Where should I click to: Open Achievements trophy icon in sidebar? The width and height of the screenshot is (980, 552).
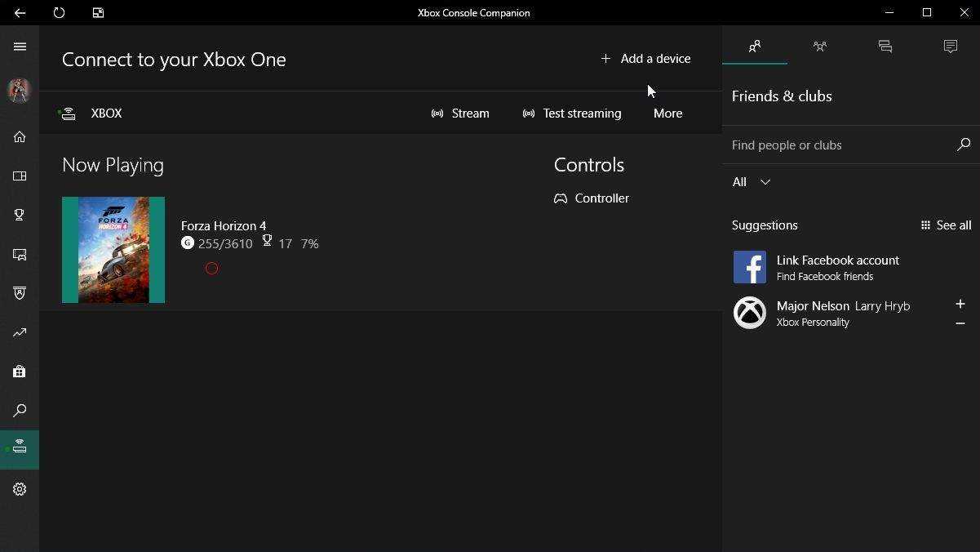pyautogui.click(x=20, y=215)
